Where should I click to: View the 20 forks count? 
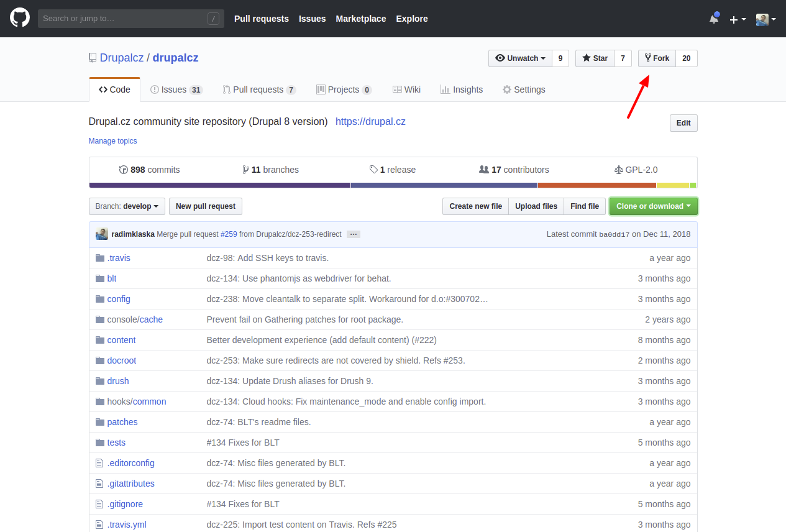pos(687,58)
